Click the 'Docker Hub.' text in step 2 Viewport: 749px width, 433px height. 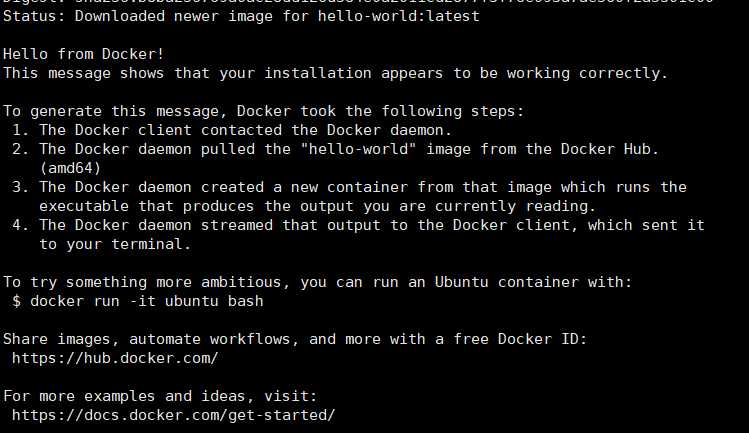tap(610, 149)
